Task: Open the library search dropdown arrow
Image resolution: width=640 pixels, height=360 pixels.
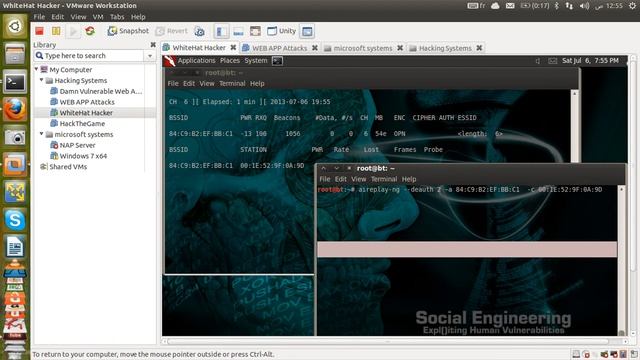Action: coord(150,56)
